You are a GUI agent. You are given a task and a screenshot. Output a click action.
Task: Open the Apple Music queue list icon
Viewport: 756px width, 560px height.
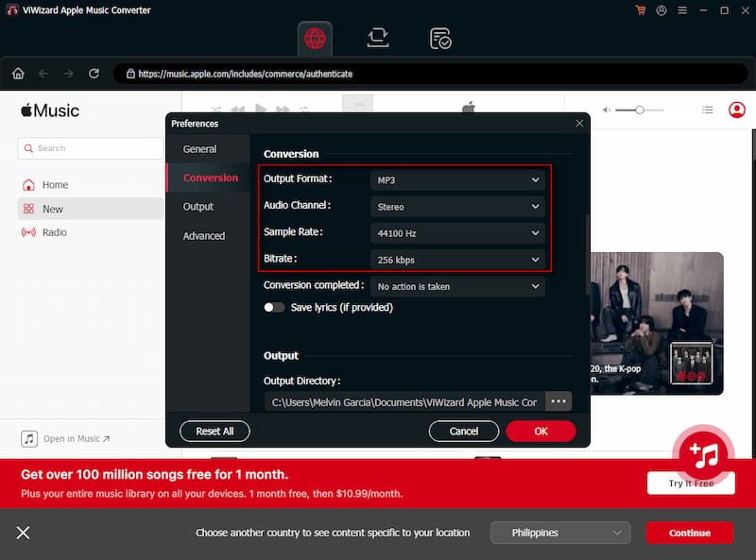click(x=707, y=110)
